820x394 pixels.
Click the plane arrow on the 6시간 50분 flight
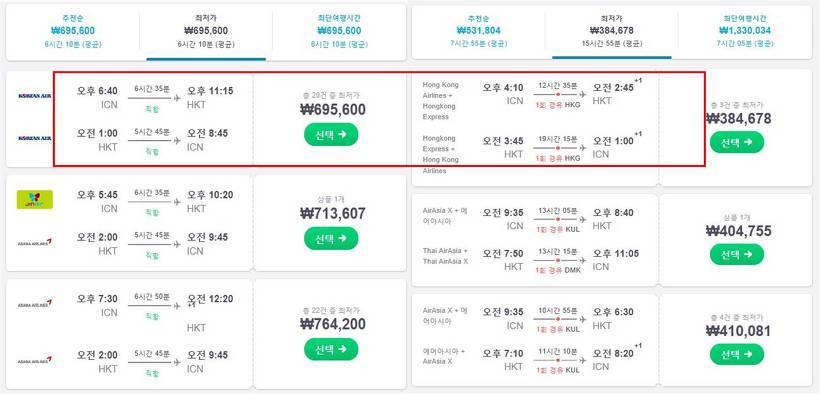(176, 305)
